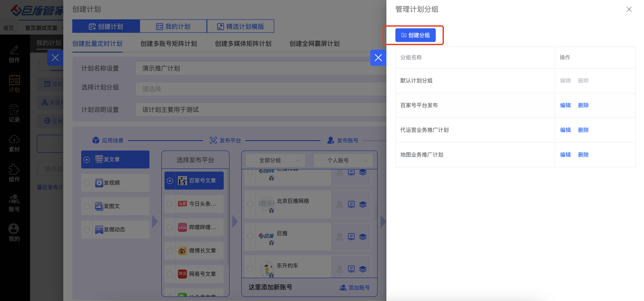
Task: Select the 发微动态 radio option
Action: [86, 229]
